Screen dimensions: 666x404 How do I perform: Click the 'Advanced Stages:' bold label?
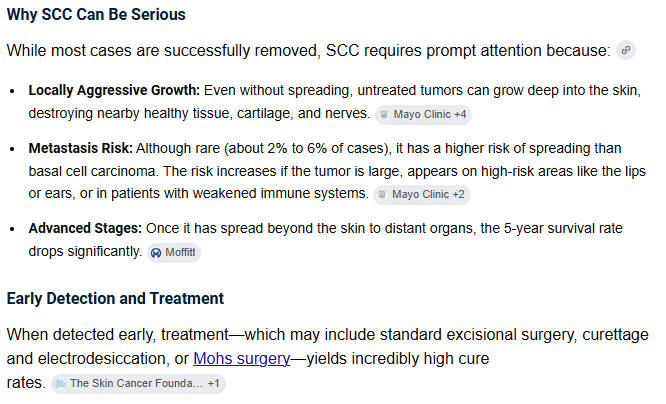85,228
